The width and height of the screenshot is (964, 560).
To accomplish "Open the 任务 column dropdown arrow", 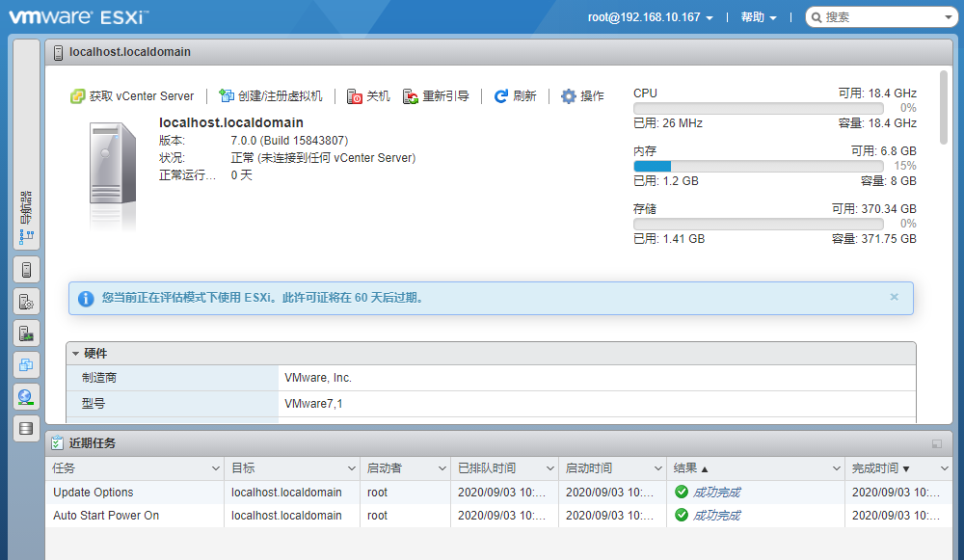I will tap(215, 468).
